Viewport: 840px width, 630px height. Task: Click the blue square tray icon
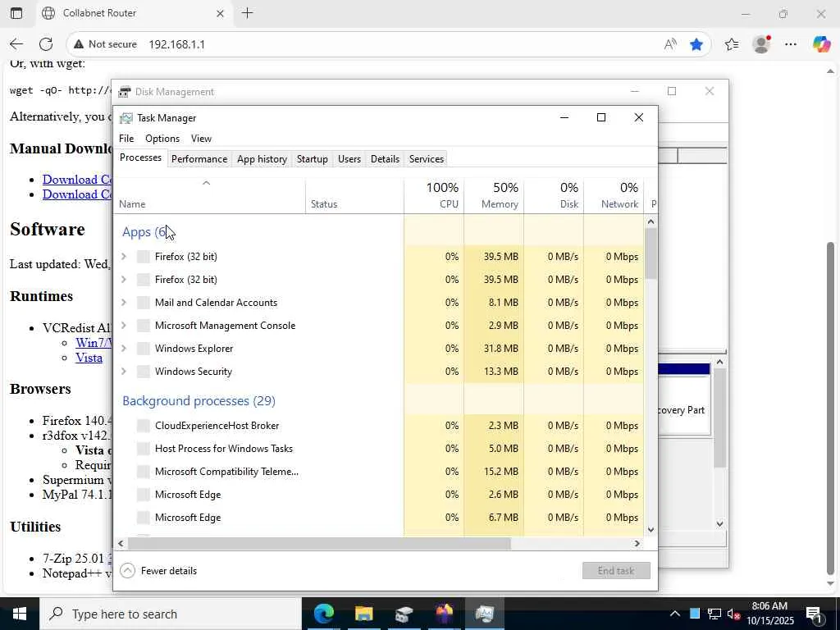pos(695,614)
